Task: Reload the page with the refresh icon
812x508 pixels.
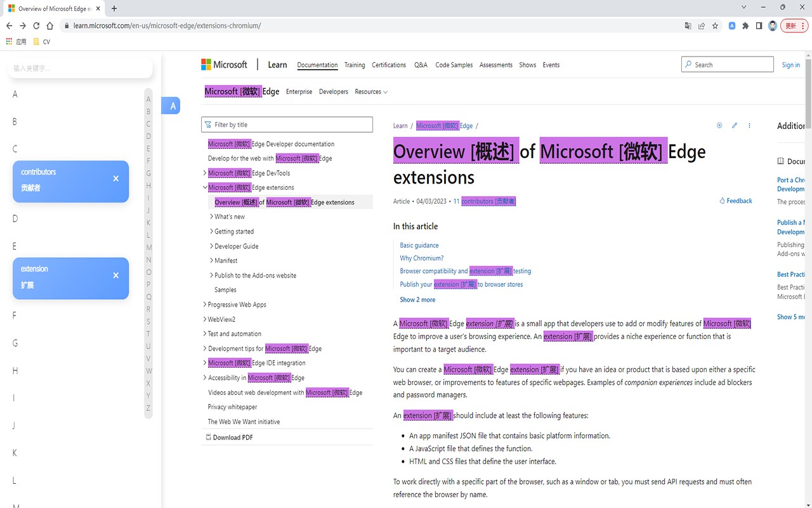Action: (36, 26)
